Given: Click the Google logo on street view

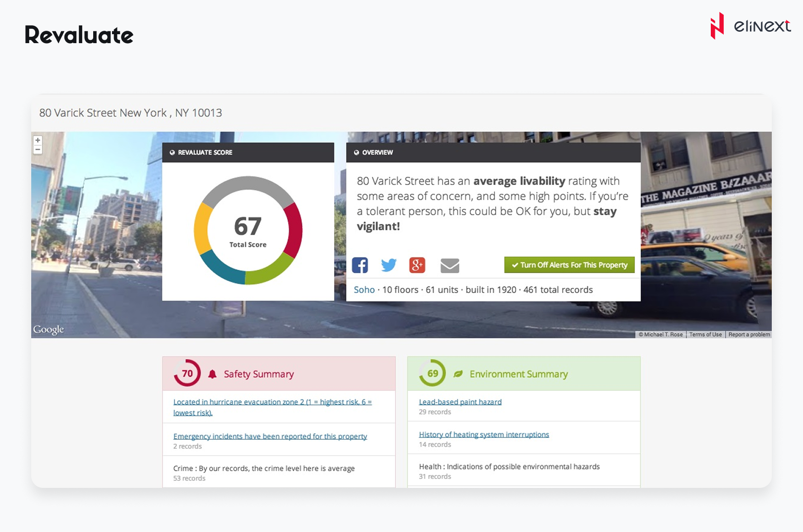Looking at the screenshot, I should click(49, 330).
